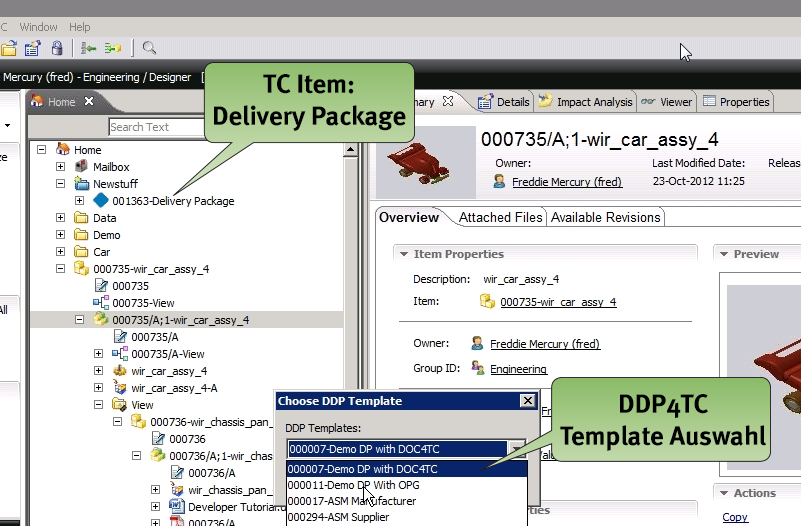Select the Overview sub-tab
The image size is (801, 526).
(409, 218)
